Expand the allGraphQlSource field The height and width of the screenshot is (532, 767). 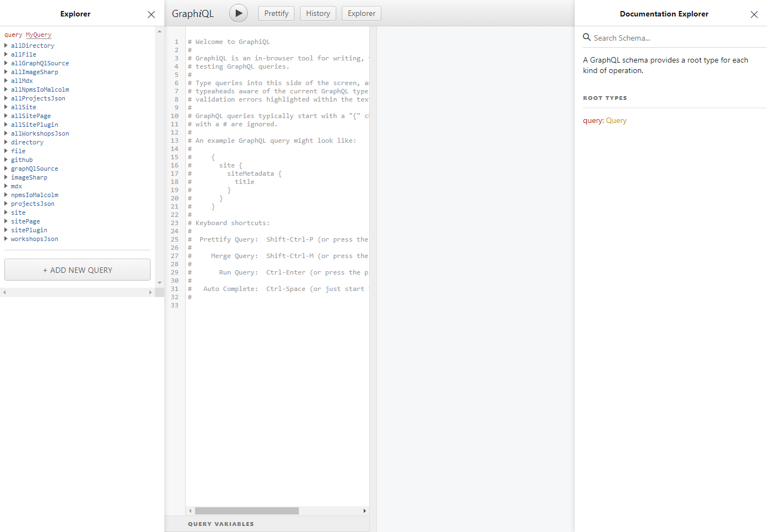(36, 63)
